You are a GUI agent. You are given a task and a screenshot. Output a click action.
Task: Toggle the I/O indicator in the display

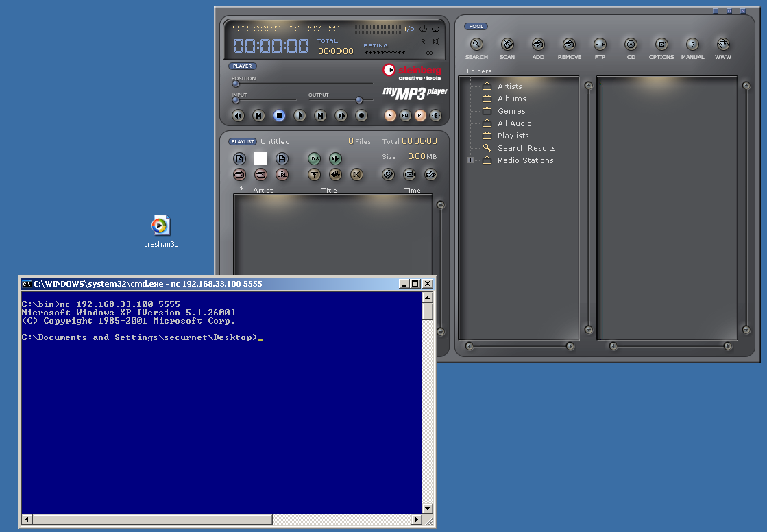coord(409,29)
